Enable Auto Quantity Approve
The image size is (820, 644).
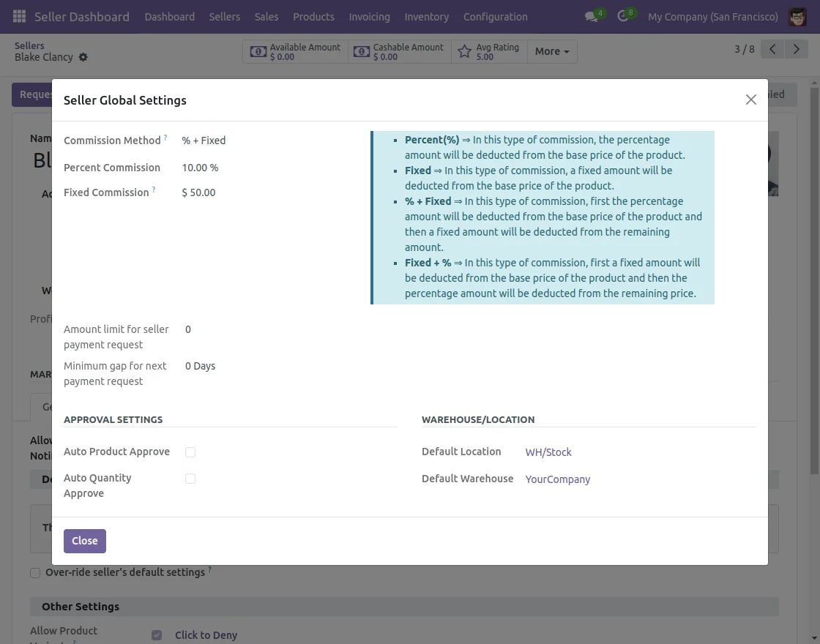(190, 478)
